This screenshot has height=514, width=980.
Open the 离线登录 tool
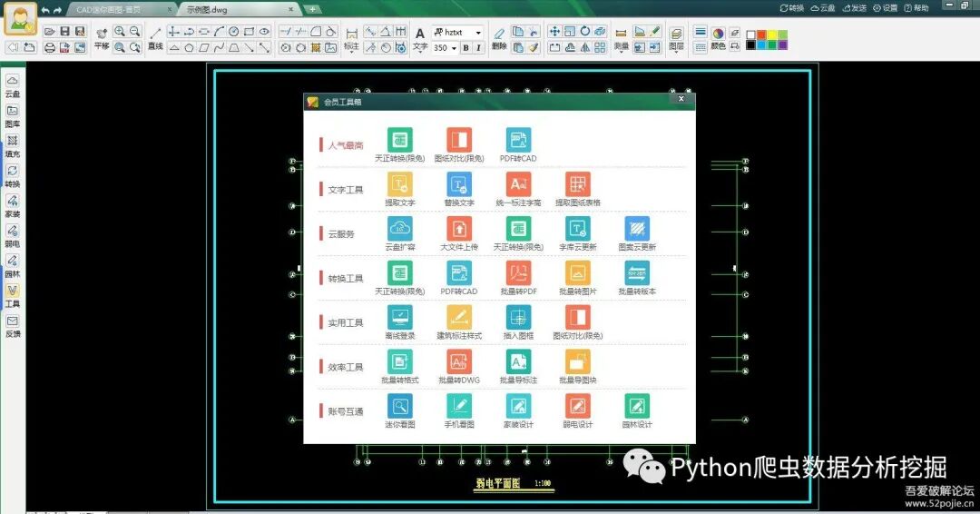(x=399, y=322)
